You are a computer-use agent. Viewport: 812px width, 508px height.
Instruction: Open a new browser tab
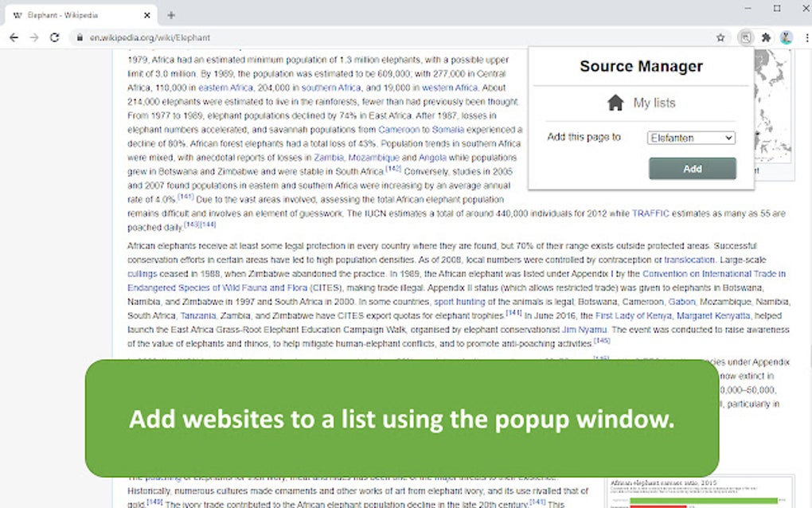pos(170,14)
